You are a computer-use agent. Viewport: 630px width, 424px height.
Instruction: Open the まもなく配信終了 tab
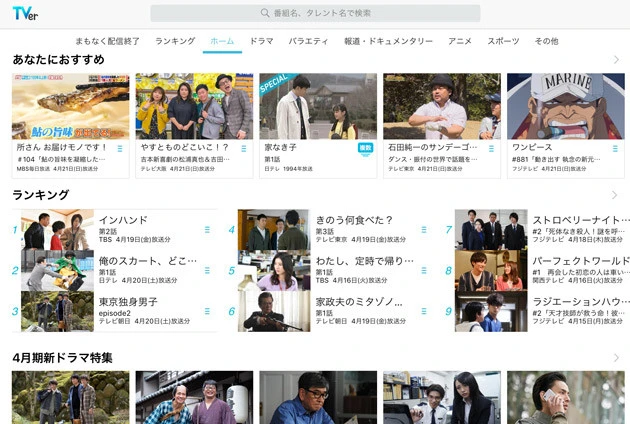(x=108, y=41)
